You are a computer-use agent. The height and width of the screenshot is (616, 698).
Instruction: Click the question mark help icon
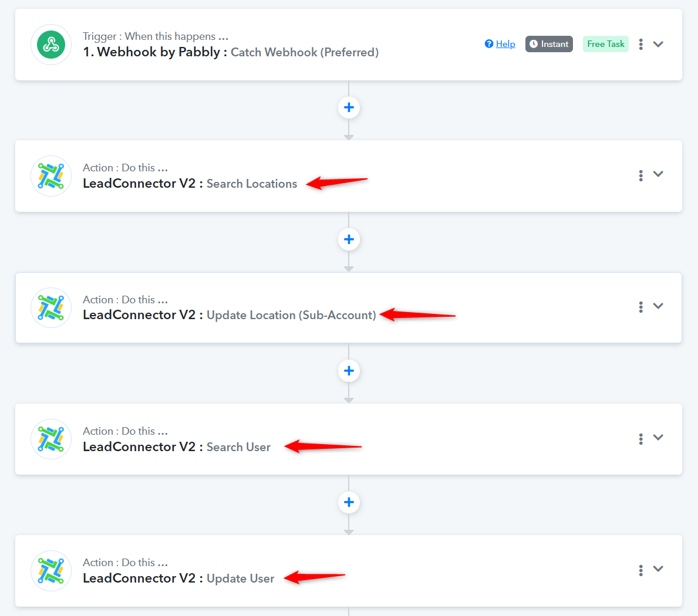489,43
